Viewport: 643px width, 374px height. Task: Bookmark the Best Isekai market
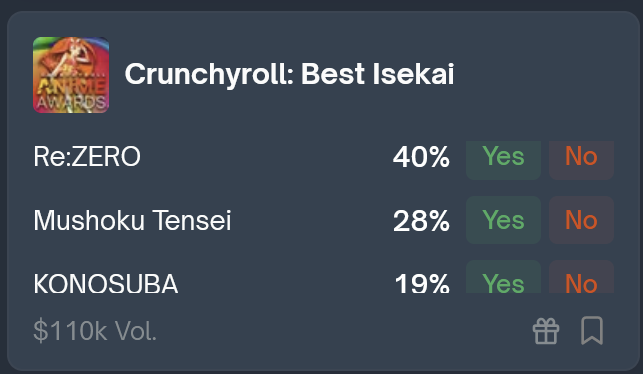tap(592, 331)
